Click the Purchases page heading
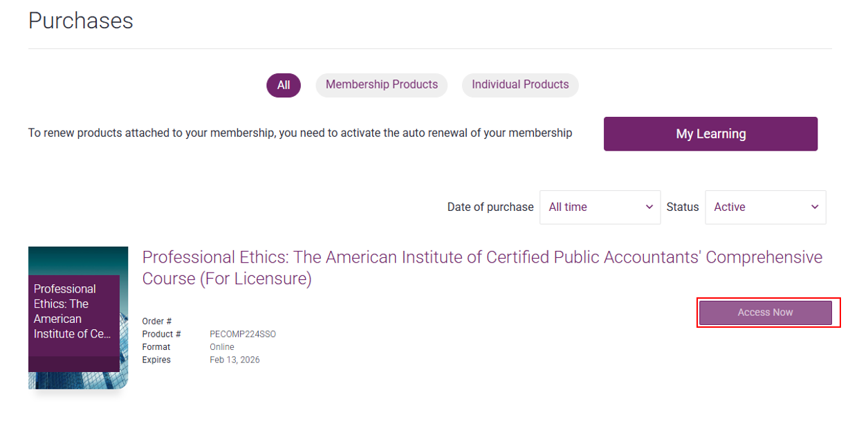Screen dimensions: 868x446 click(81, 21)
